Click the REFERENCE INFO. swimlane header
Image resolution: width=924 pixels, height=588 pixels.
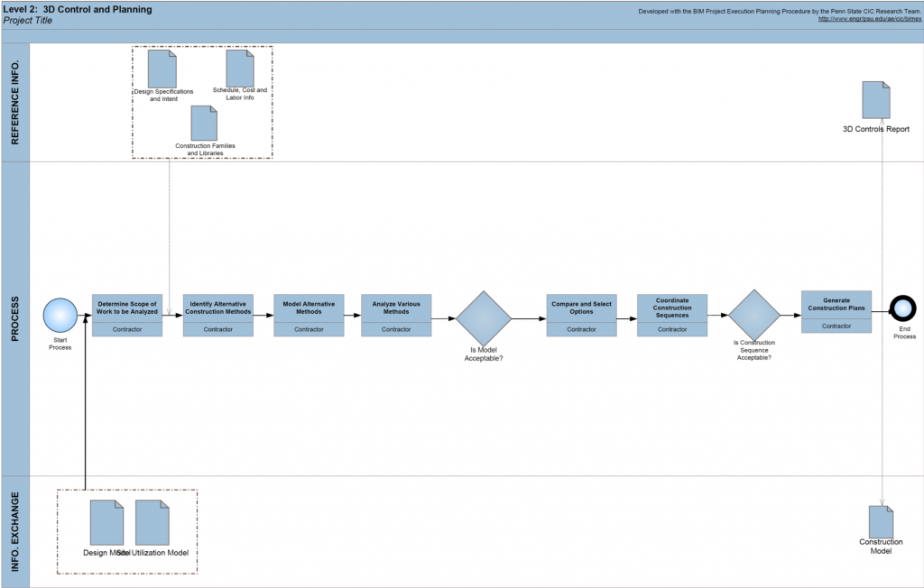tap(15, 103)
